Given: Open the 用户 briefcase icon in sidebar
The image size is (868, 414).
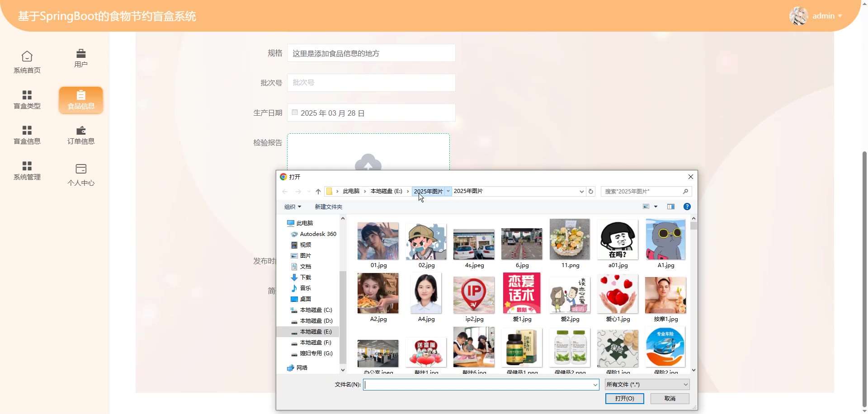Looking at the screenshot, I should tap(81, 53).
